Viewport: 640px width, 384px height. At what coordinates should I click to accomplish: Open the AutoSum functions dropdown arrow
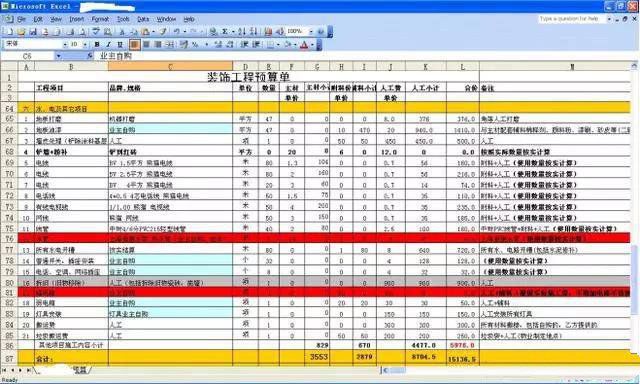[x=233, y=31]
